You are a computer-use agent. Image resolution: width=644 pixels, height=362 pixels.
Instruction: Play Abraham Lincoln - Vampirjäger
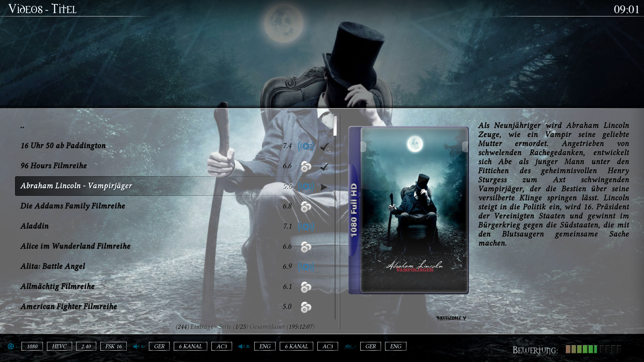[175, 186]
